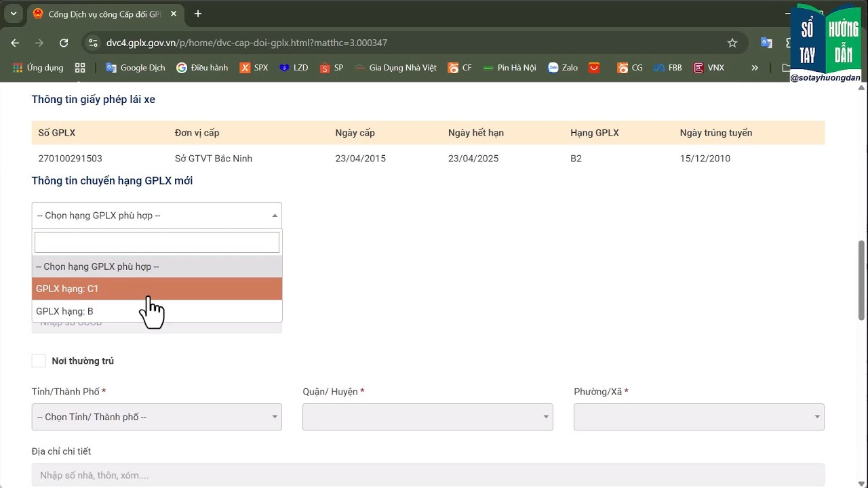Open the Ứng dụng bookmark
Image resolution: width=868 pixels, height=488 pixels.
point(38,68)
